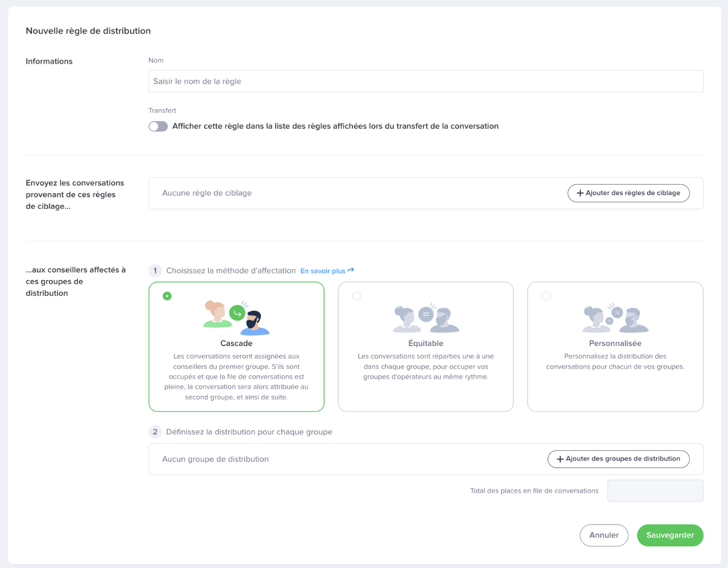The width and height of the screenshot is (728, 568).
Task: Click the plus icon beside Ajouter des règles de ciblage
Action: [x=580, y=193]
